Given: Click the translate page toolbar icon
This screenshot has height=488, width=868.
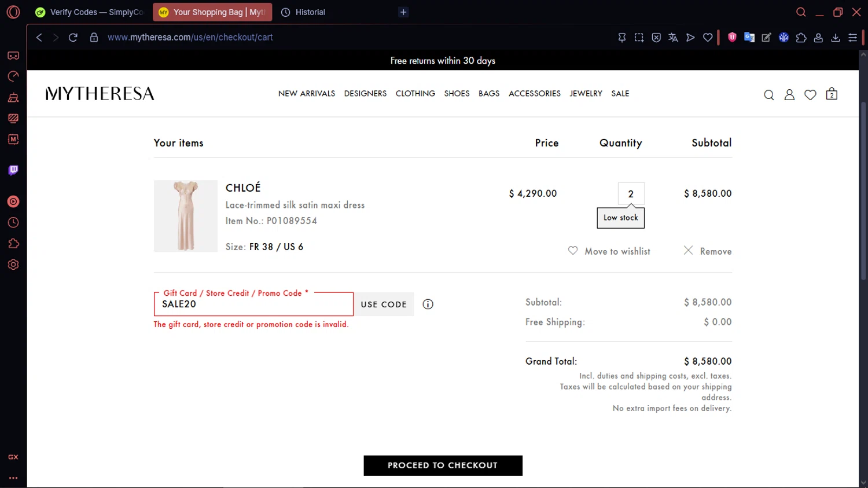Looking at the screenshot, I should (x=673, y=38).
